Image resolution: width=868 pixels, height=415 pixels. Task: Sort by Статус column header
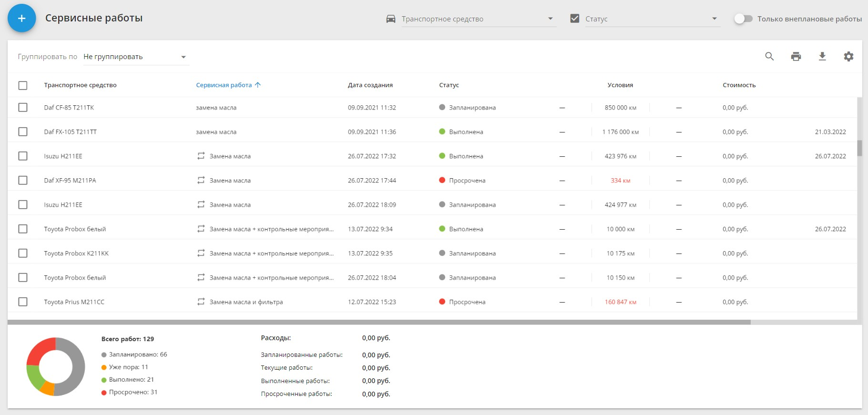pyautogui.click(x=449, y=85)
